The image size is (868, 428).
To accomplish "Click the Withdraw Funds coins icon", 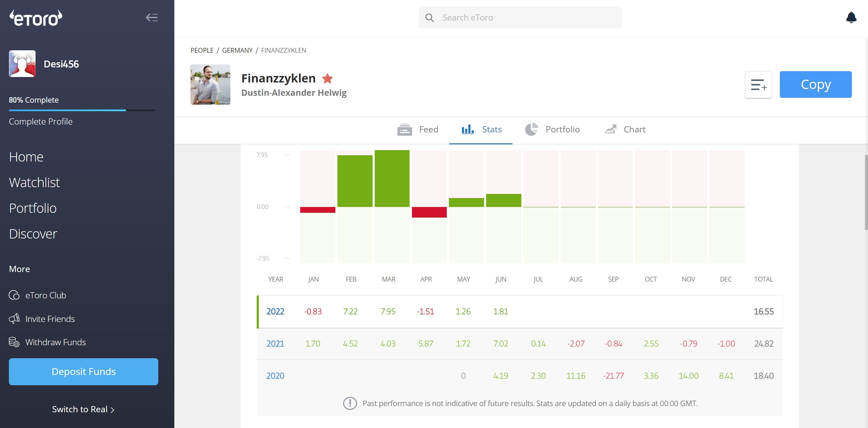I will tap(14, 342).
